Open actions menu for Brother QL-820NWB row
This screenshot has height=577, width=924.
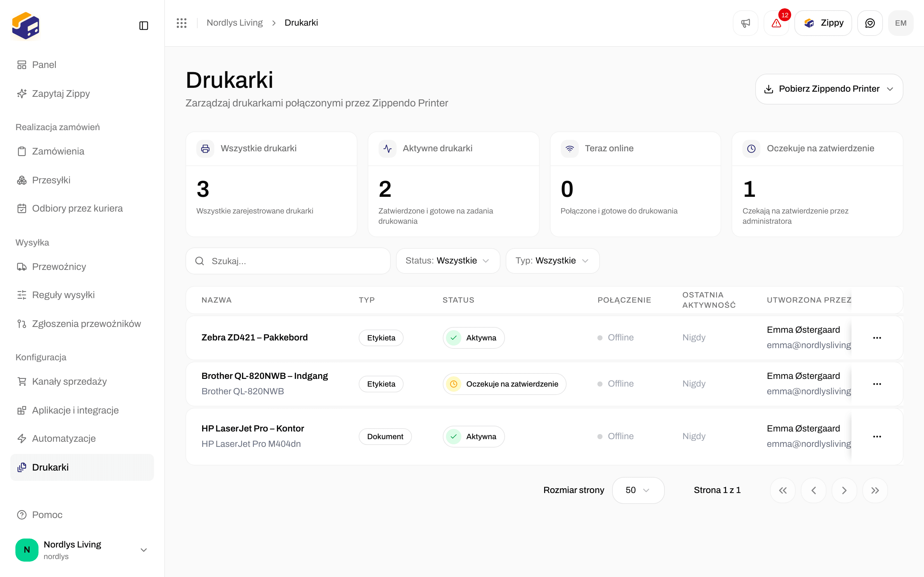(x=877, y=384)
